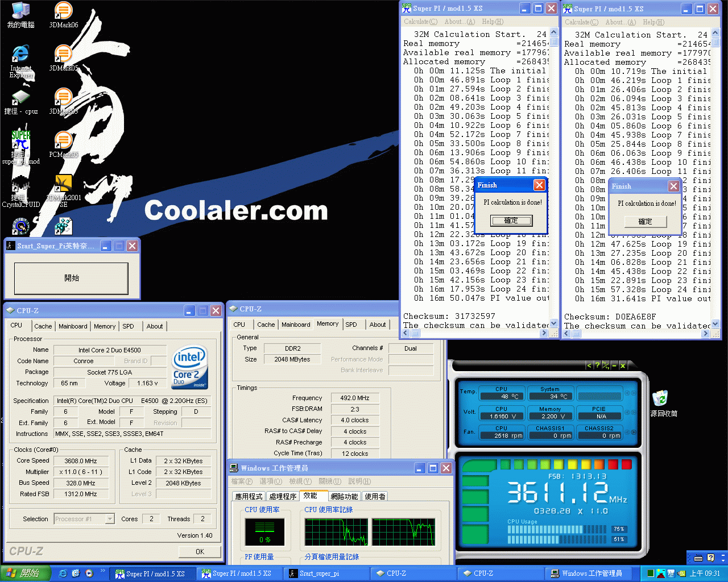Click the question mark help icon on the gadget
The image size is (728, 582).
click(597, 365)
